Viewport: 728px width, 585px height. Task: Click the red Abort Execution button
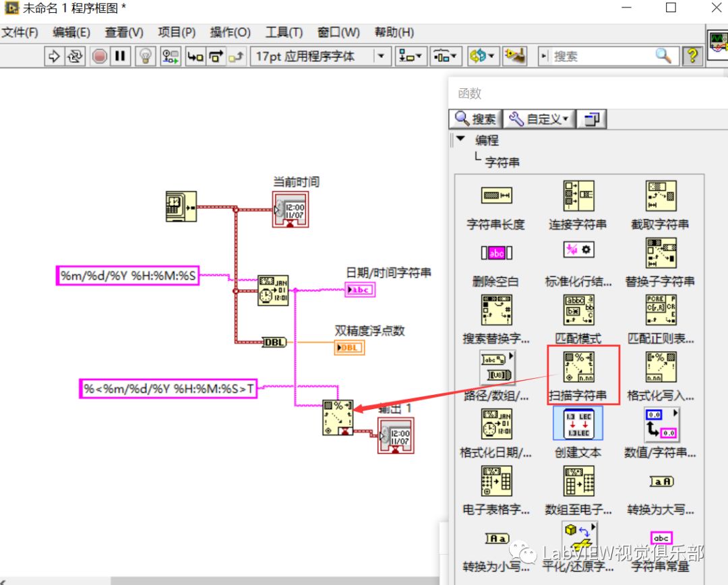(99, 56)
